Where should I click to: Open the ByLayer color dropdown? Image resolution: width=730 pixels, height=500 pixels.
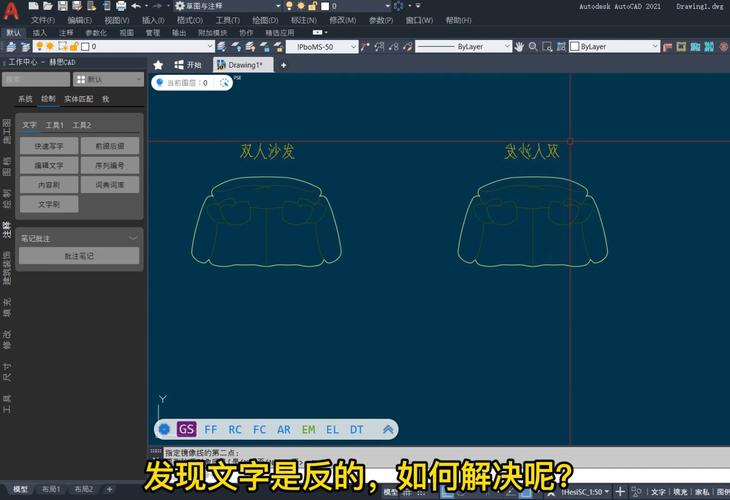tap(615, 47)
